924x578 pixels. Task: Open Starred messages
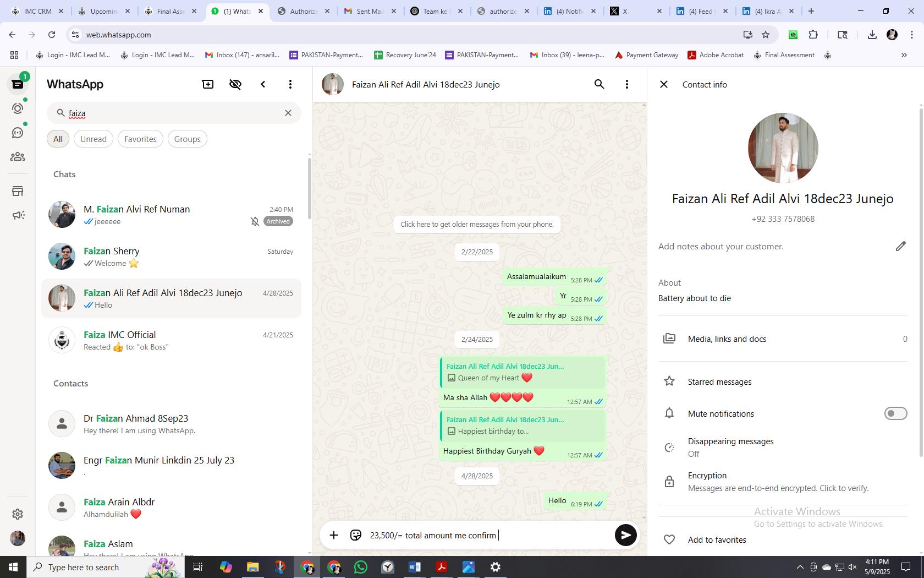[x=783, y=381]
